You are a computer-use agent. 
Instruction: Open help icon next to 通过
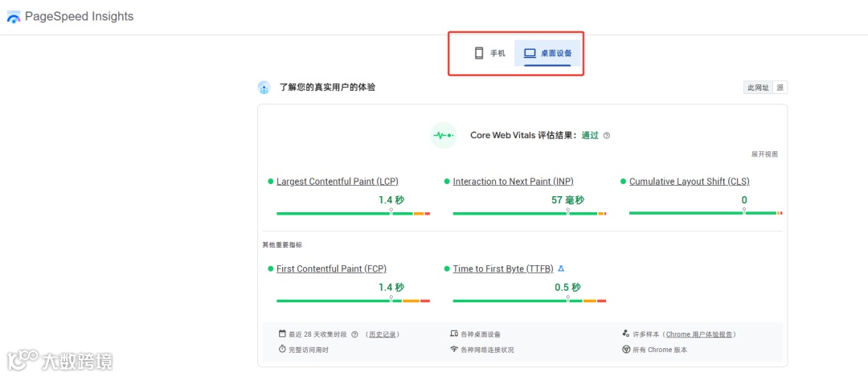(x=607, y=135)
